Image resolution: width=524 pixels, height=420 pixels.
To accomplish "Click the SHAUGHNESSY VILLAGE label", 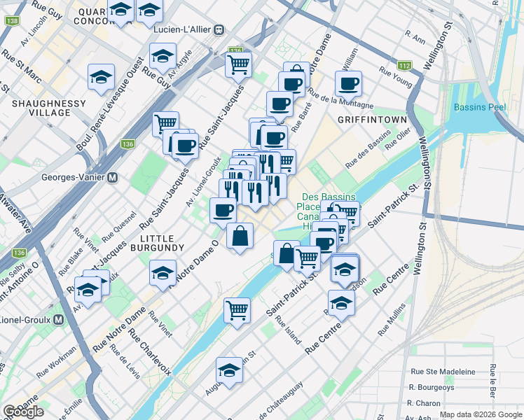I will coord(49,108).
